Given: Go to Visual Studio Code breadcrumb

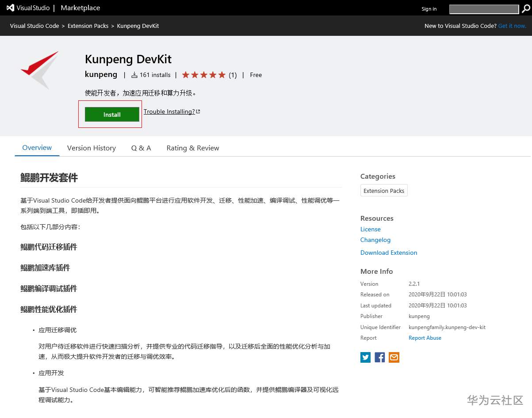Looking at the screenshot, I should click(34, 26).
